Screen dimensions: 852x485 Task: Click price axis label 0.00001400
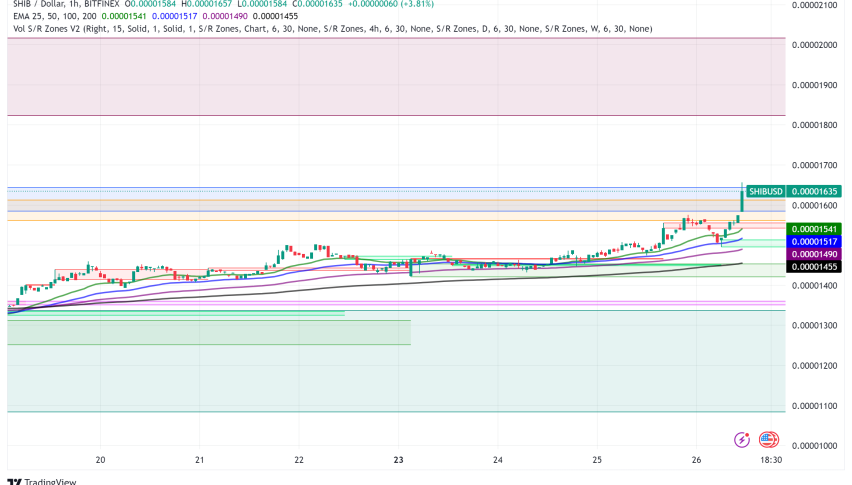[x=814, y=286]
